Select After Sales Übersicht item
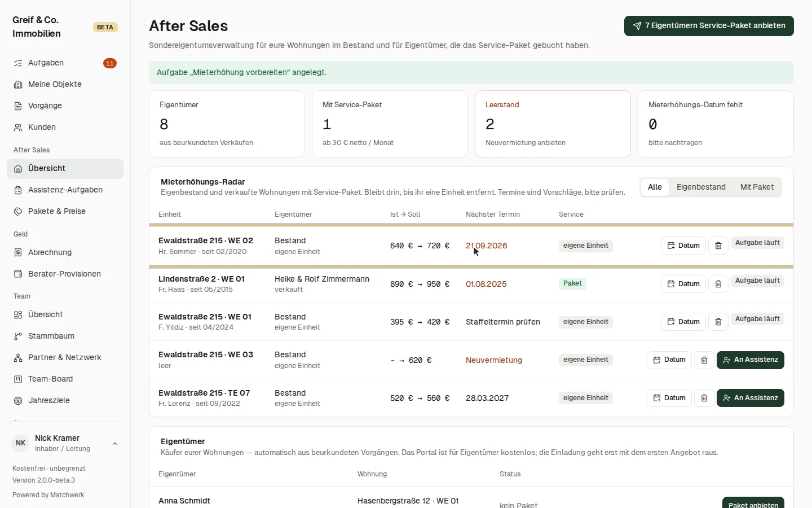The height and width of the screenshot is (508, 812). (x=65, y=168)
